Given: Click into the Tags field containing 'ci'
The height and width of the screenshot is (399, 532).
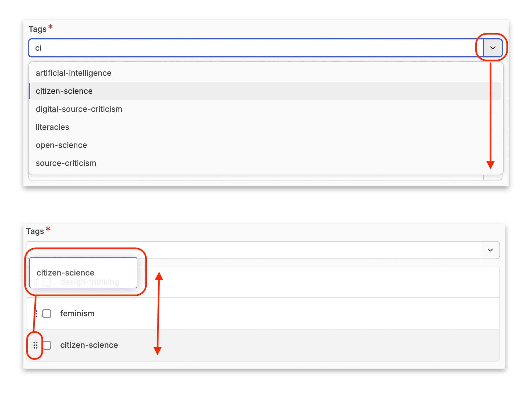Looking at the screenshot, I should point(253,48).
